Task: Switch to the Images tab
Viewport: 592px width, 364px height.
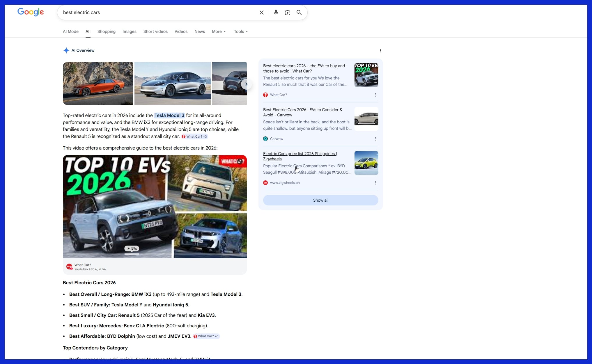Action: pos(129,31)
